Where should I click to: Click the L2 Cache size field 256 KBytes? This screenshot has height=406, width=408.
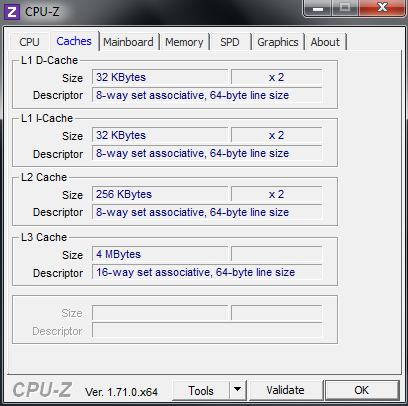pos(160,194)
